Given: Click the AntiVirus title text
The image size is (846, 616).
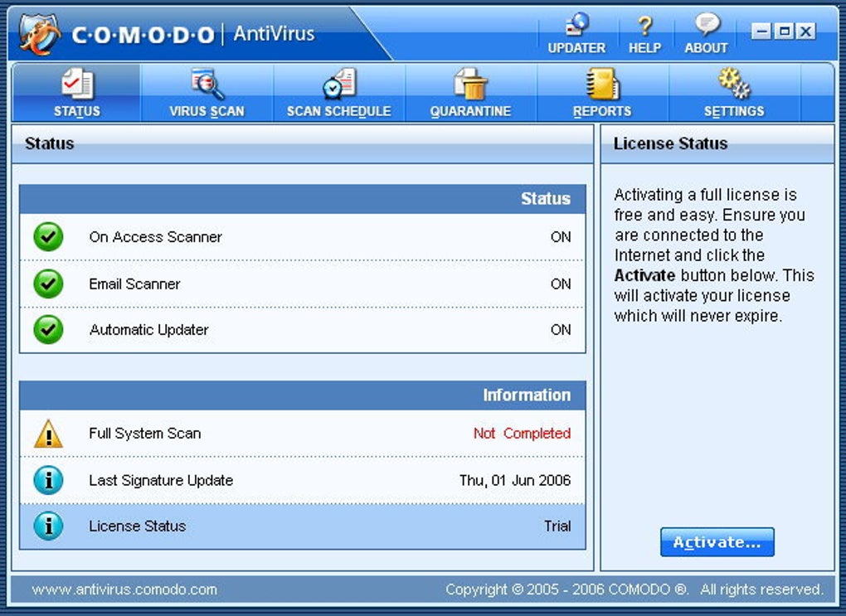Looking at the screenshot, I should [x=274, y=33].
